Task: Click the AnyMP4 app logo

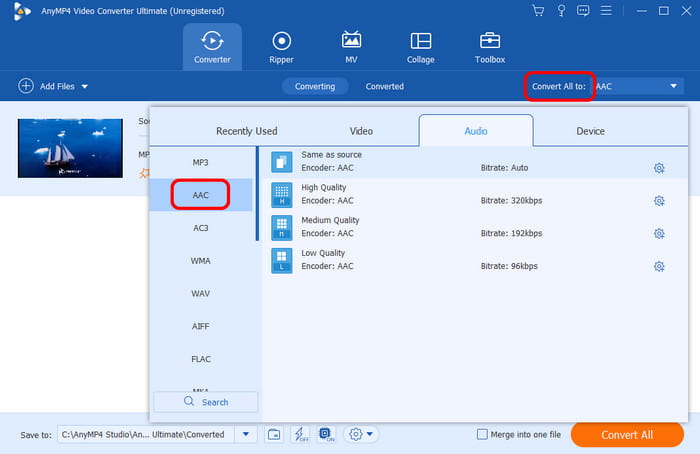Action: coord(21,11)
